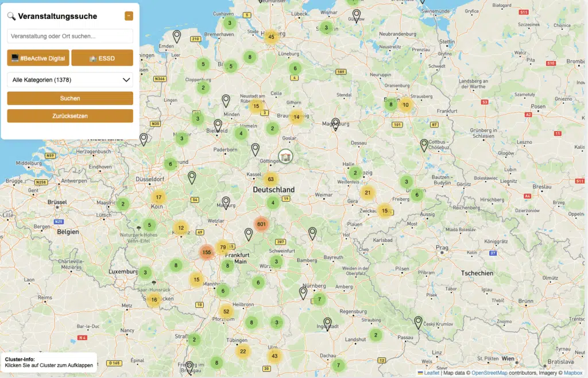Collapse the Veranstaltungssuche panel

(129, 16)
